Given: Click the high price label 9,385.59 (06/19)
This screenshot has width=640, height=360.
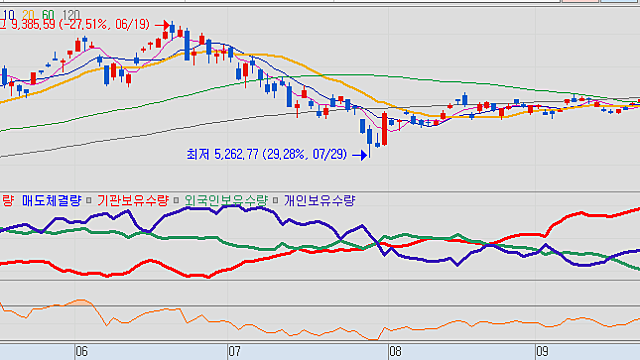Looking at the screenshot, I should click(75, 25).
